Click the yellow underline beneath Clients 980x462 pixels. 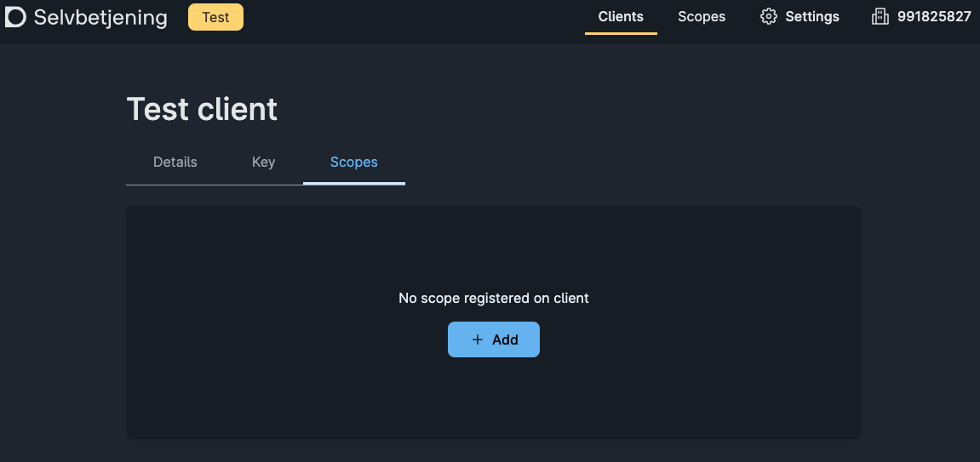(621, 33)
